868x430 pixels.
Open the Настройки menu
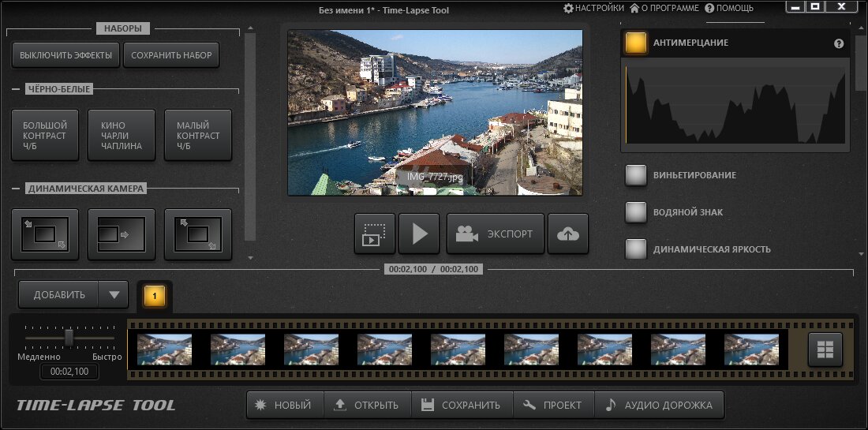tap(593, 8)
